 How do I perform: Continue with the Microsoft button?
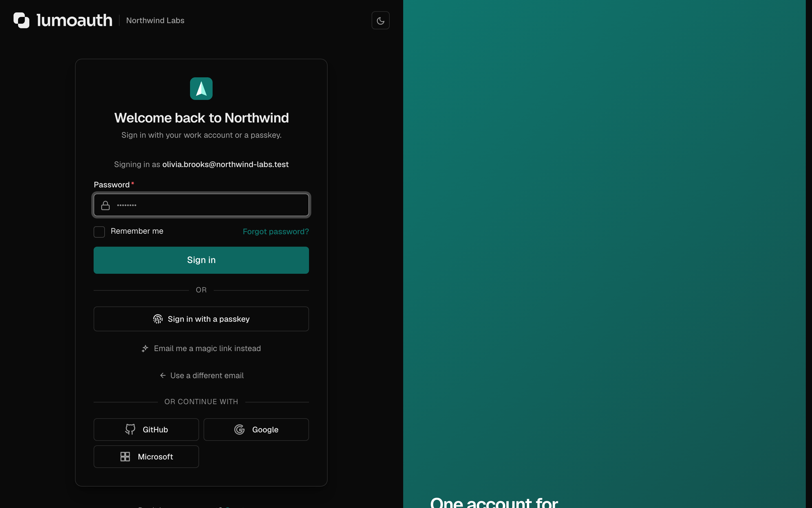pos(146,457)
